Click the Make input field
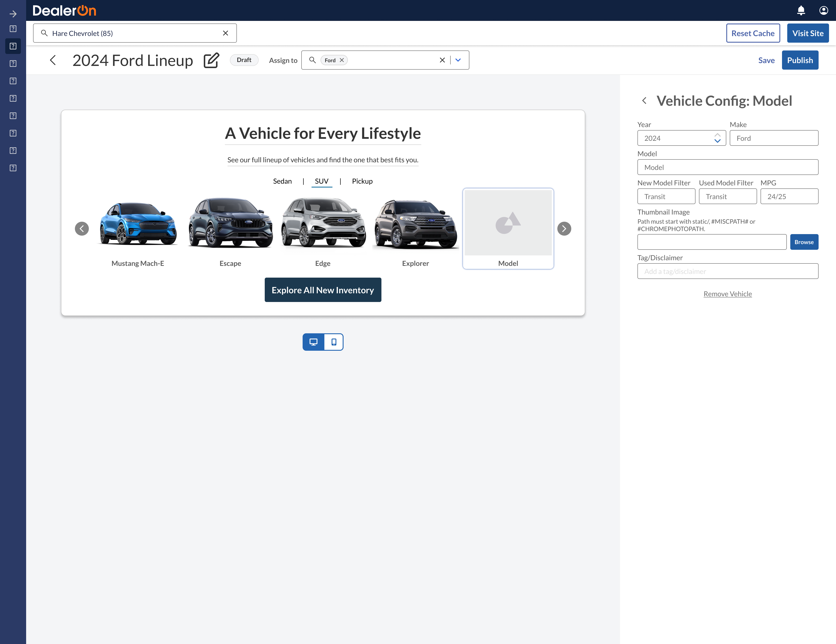The height and width of the screenshot is (644, 836). tap(774, 138)
